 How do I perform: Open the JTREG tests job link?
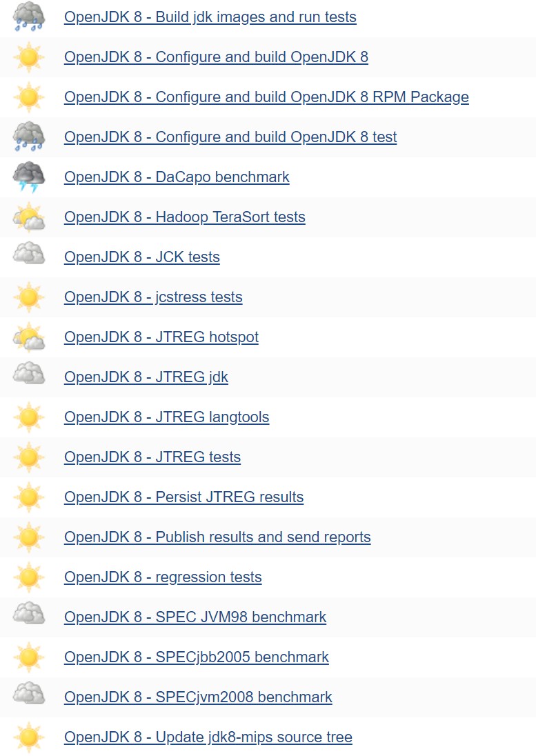(x=152, y=457)
